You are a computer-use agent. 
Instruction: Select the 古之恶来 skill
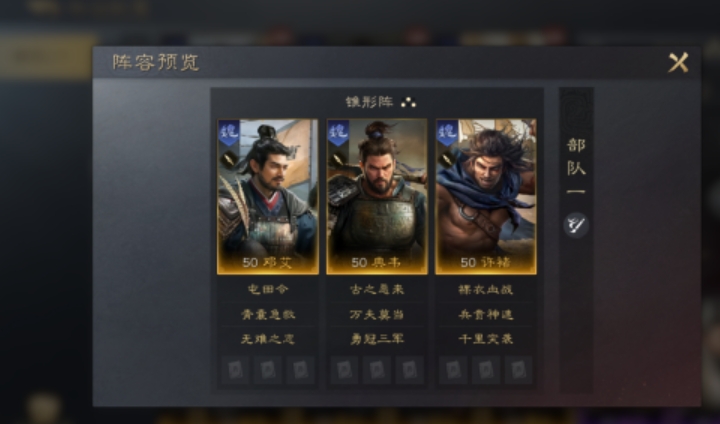point(377,289)
